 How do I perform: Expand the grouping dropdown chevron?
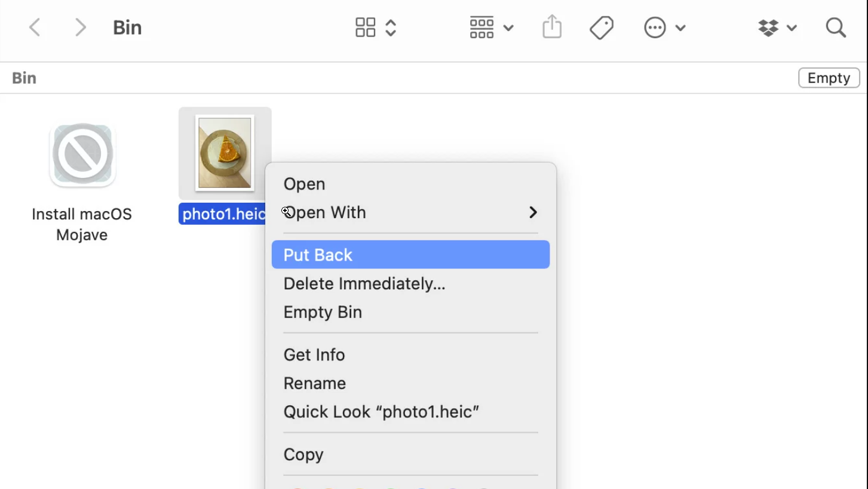(508, 28)
